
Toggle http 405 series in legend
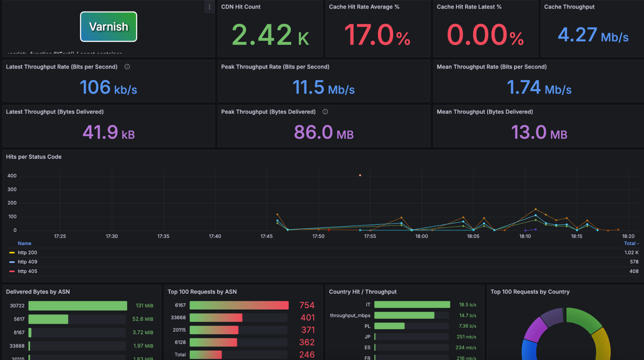coord(27,271)
